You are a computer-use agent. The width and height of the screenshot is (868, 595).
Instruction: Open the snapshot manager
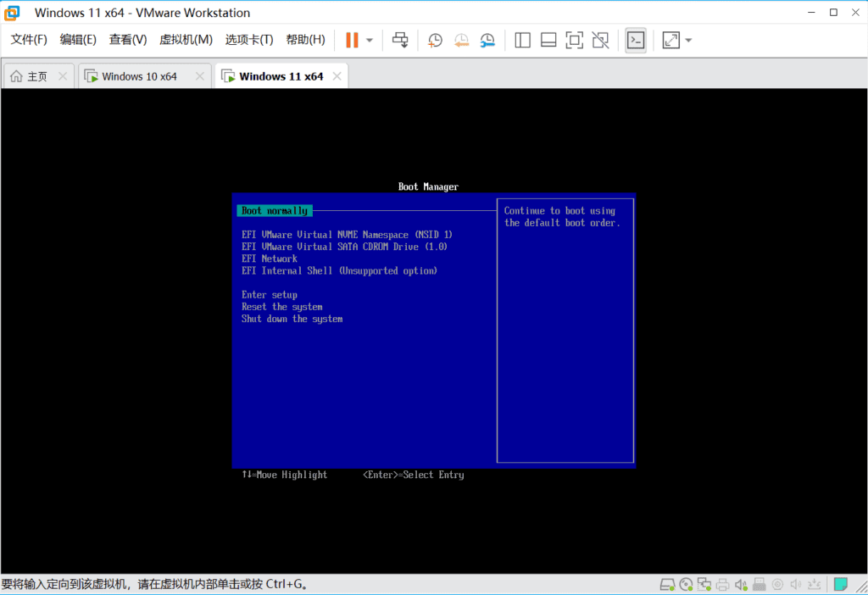[x=487, y=40]
